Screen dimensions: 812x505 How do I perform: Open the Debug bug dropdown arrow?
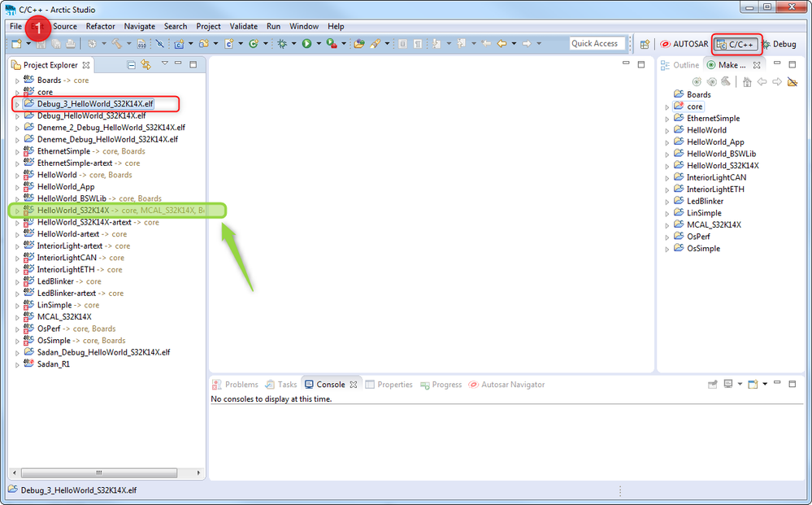pyautogui.click(x=293, y=44)
